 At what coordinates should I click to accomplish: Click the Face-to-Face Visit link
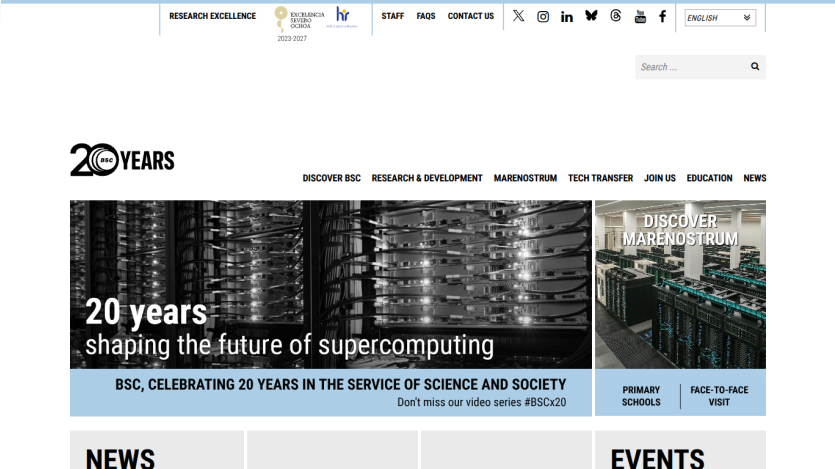pyautogui.click(x=719, y=396)
